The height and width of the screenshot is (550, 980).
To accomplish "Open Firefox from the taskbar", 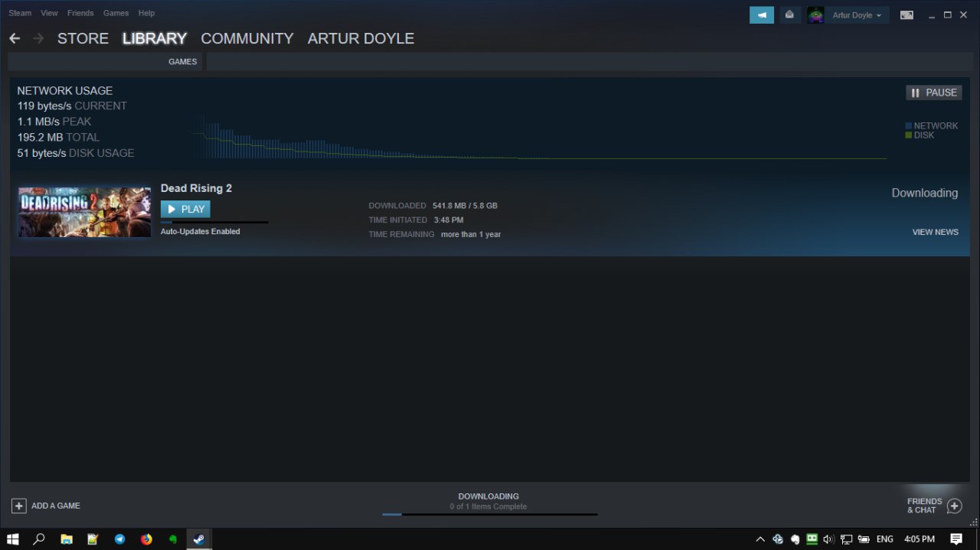I will click(x=146, y=539).
